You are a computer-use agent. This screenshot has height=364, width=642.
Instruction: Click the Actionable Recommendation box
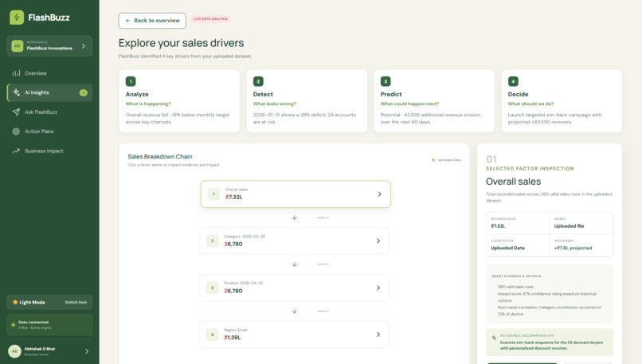pyautogui.click(x=550, y=342)
